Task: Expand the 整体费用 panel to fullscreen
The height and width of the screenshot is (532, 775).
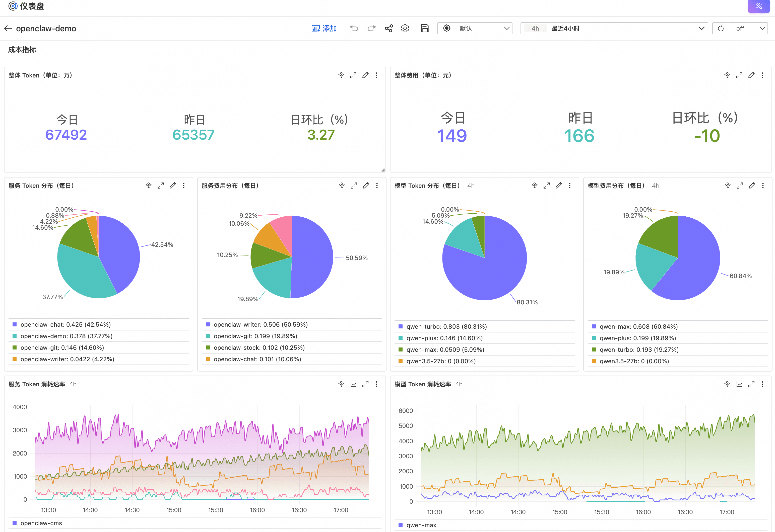Action: [x=739, y=75]
